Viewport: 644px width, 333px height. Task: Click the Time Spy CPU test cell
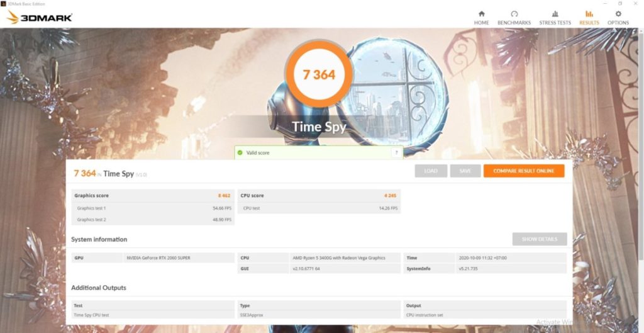coord(153,315)
